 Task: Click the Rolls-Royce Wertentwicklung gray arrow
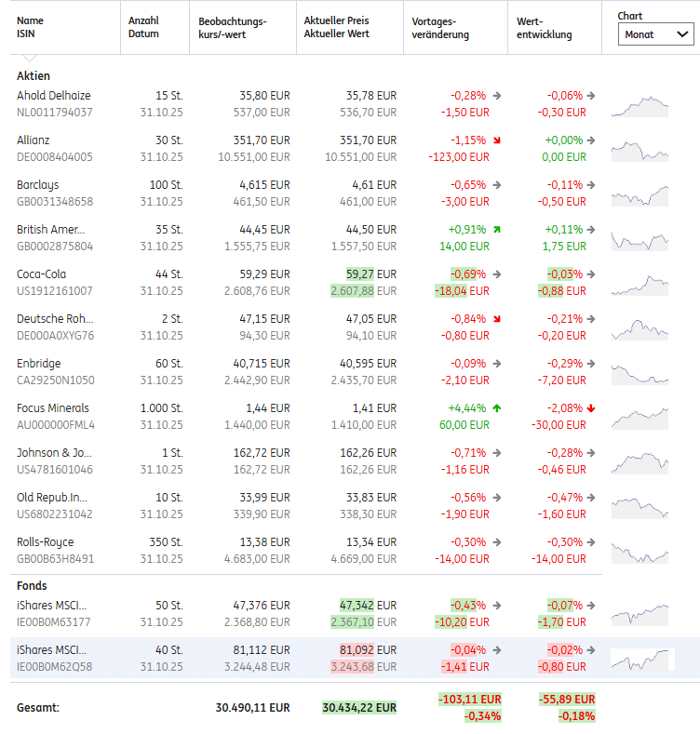click(x=592, y=542)
